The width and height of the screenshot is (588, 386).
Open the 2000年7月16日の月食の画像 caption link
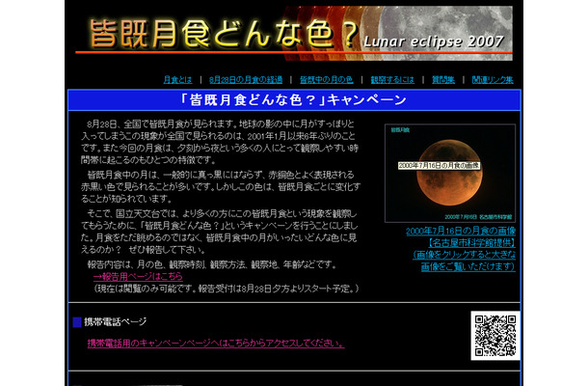point(451,232)
